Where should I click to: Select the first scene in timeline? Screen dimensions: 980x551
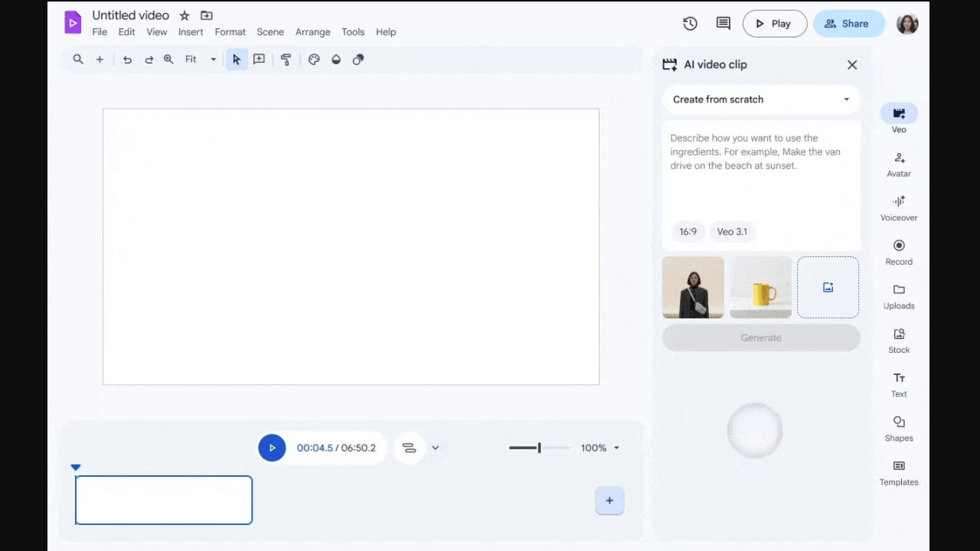(164, 500)
